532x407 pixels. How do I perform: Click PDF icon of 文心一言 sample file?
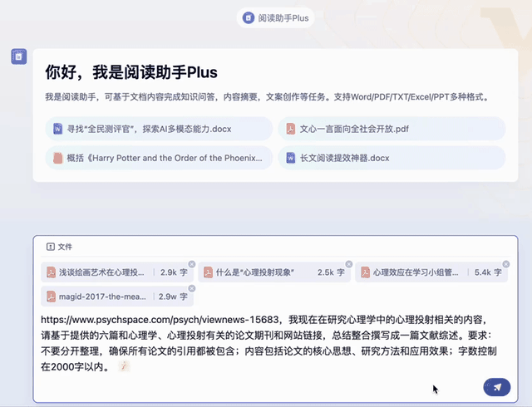point(291,129)
